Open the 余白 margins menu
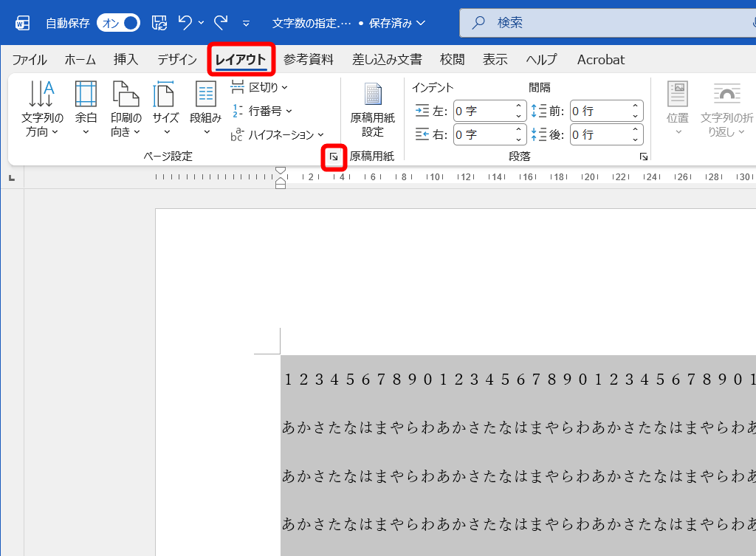Screen dimensions: 756x556 86,109
